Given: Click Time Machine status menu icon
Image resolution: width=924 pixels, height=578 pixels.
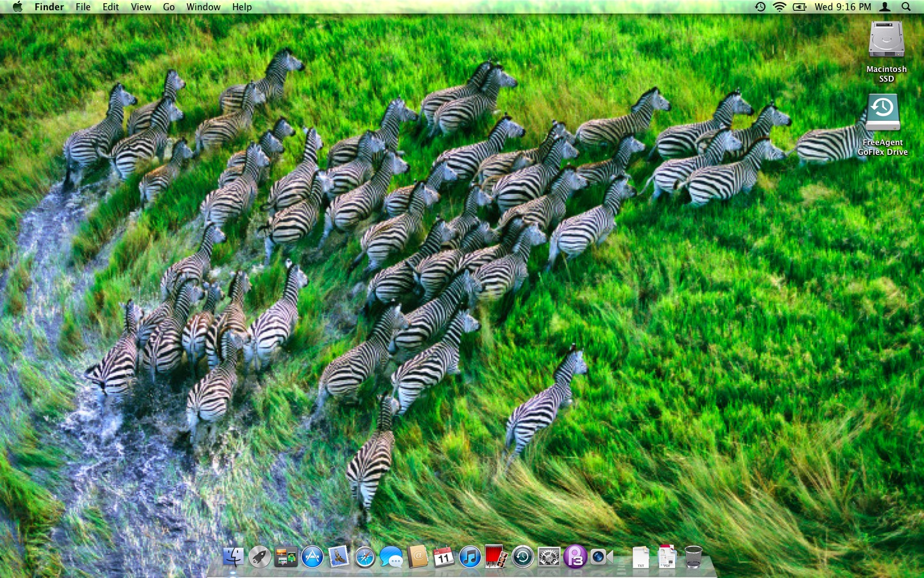Looking at the screenshot, I should (x=760, y=7).
